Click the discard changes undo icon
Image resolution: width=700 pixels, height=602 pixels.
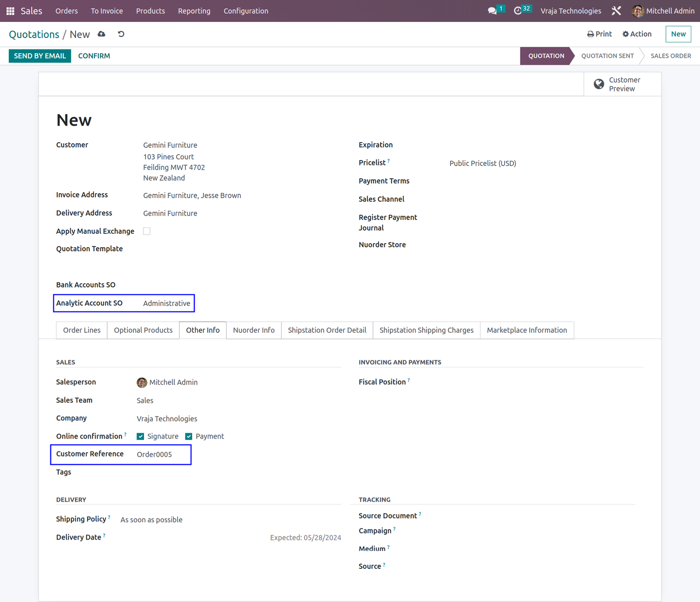[121, 34]
